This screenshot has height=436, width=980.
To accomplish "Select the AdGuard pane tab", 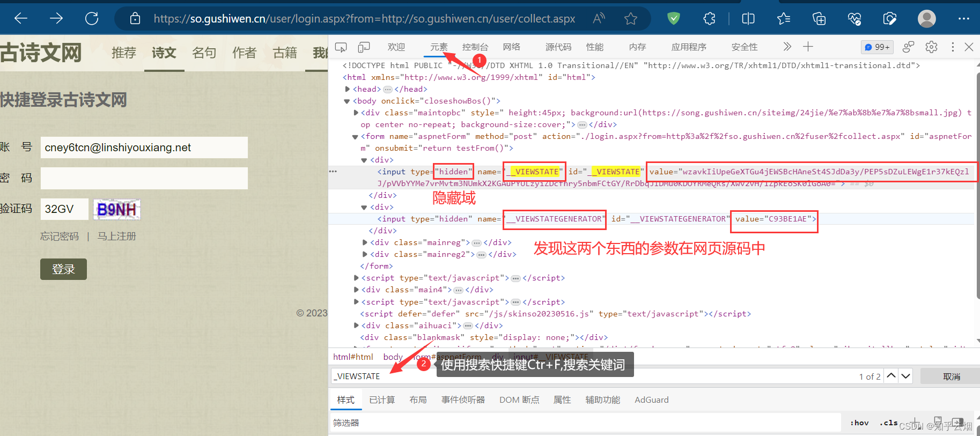I will (652, 400).
